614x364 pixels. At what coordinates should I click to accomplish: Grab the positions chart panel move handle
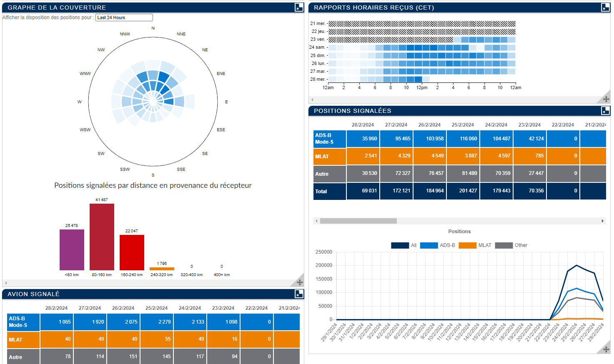[x=606, y=349]
